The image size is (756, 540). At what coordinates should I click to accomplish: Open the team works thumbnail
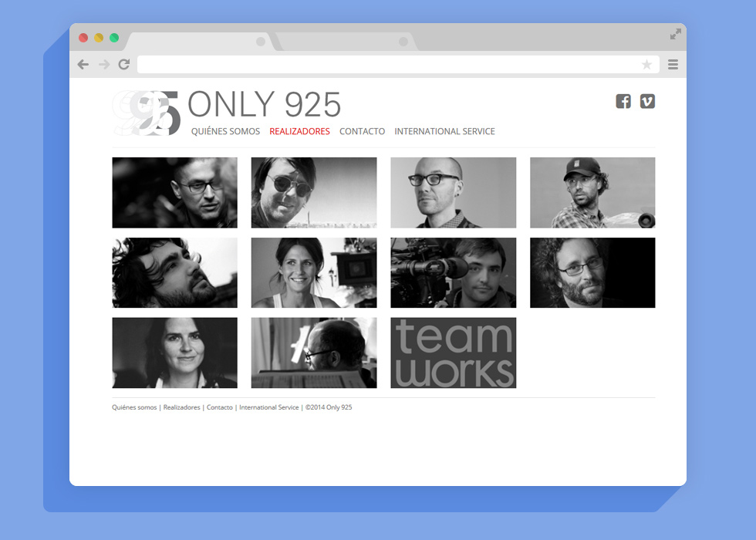(x=453, y=353)
